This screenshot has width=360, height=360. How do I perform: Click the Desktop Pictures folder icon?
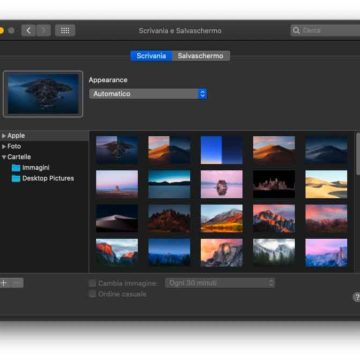click(x=16, y=178)
